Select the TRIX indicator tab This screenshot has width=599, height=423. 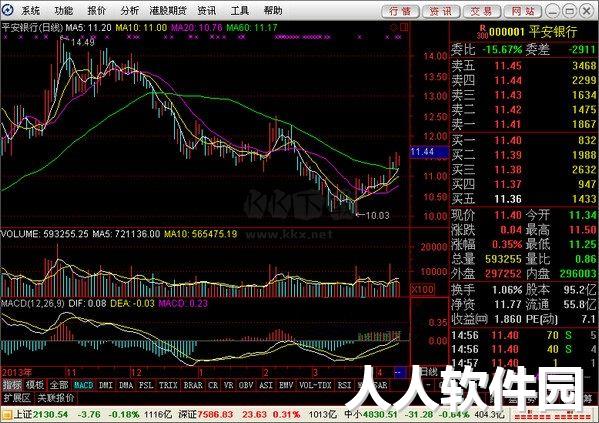coord(168,385)
